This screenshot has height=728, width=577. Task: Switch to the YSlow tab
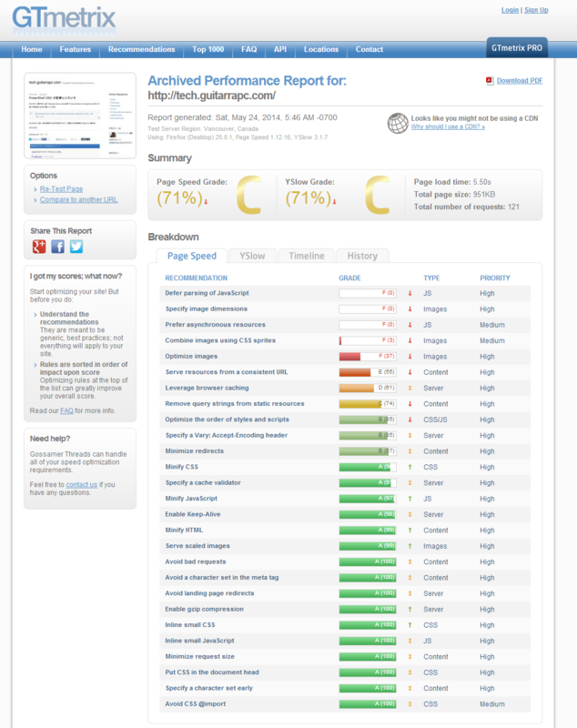(252, 256)
